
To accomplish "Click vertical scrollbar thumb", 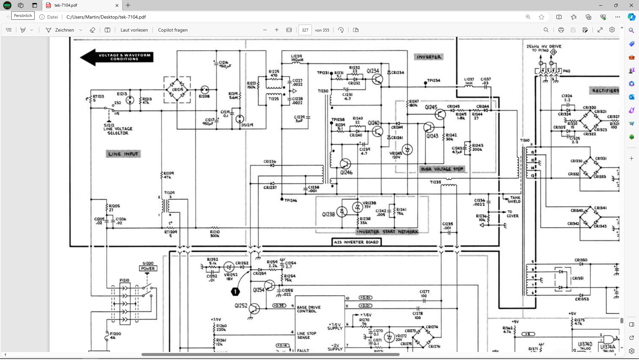I will pyautogui.click(x=622, y=320).
